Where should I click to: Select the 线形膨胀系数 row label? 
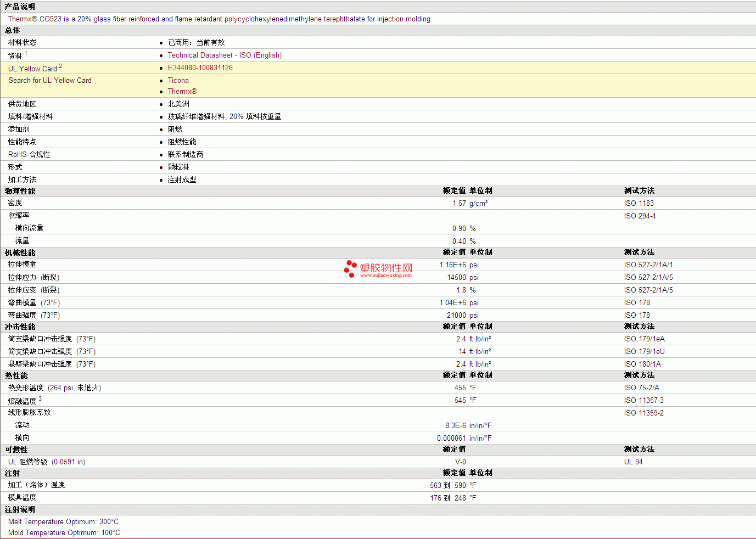pyautogui.click(x=30, y=413)
